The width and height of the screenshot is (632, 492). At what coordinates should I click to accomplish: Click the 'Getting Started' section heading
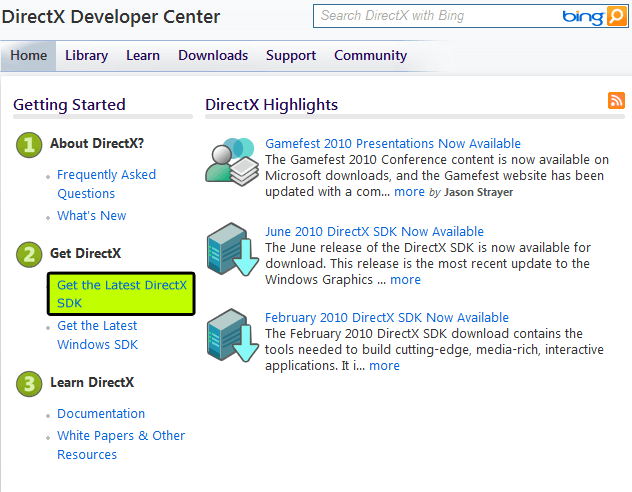(69, 105)
